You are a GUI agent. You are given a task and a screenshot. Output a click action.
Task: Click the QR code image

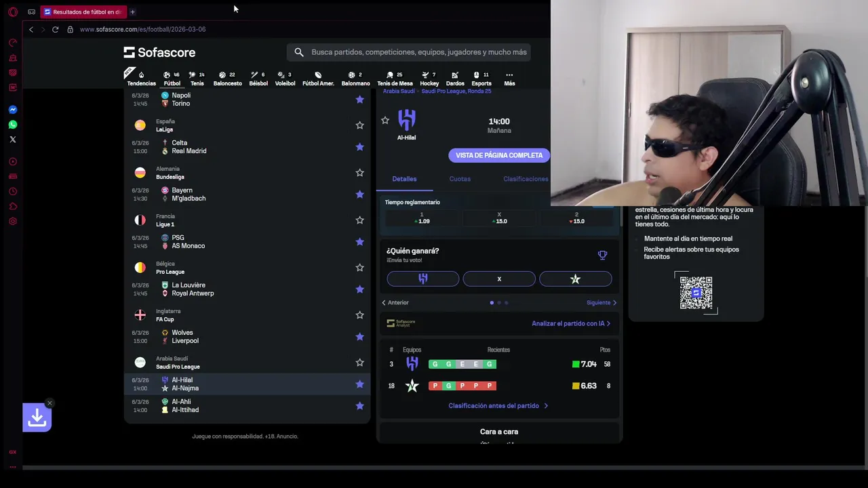[696, 292]
